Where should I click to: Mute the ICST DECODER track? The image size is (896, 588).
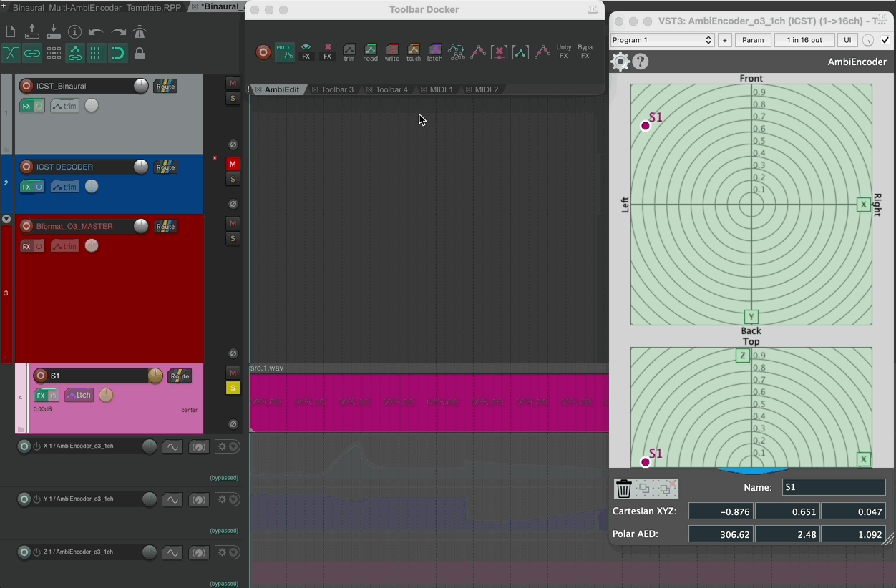pyautogui.click(x=233, y=165)
